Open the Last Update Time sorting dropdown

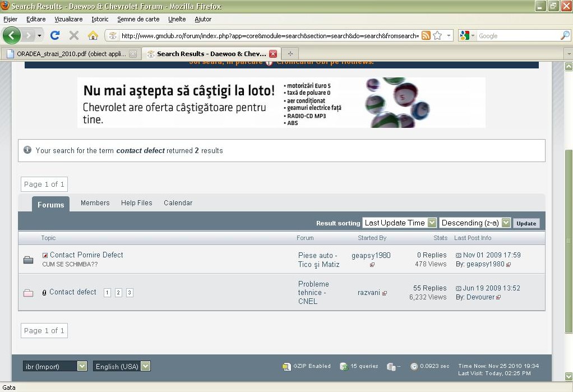click(399, 223)
